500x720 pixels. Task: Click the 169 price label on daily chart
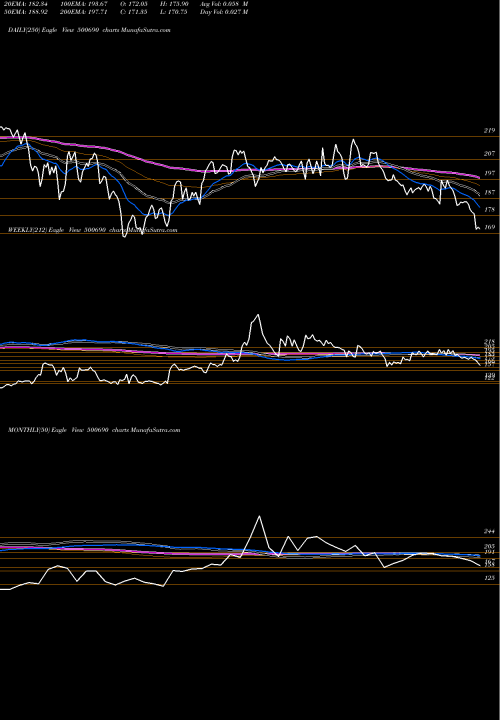[489, 227]
